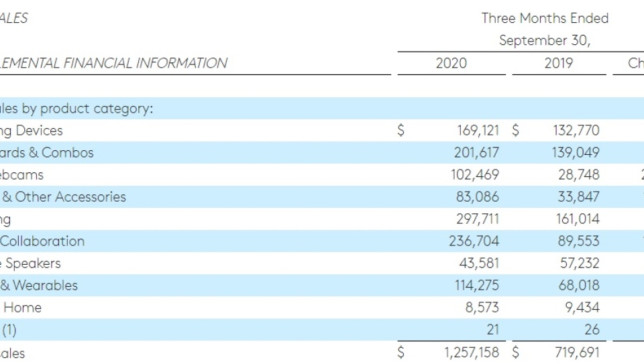Image resolution: width=644 pixels, height=362 pixels.
Task: Click the 2019 total value 719,691
Action: [x=580, y=352]
